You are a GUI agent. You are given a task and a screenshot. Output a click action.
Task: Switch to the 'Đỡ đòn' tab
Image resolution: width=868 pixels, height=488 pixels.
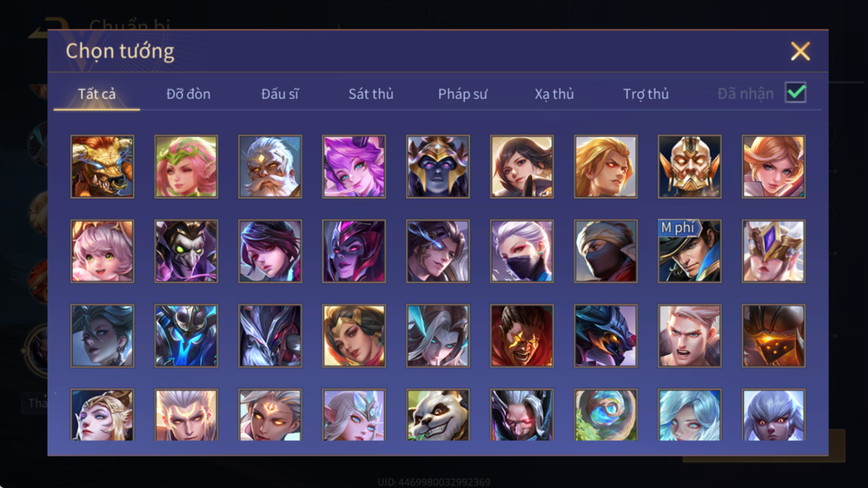pyautogui.click(x=188, y=94)
